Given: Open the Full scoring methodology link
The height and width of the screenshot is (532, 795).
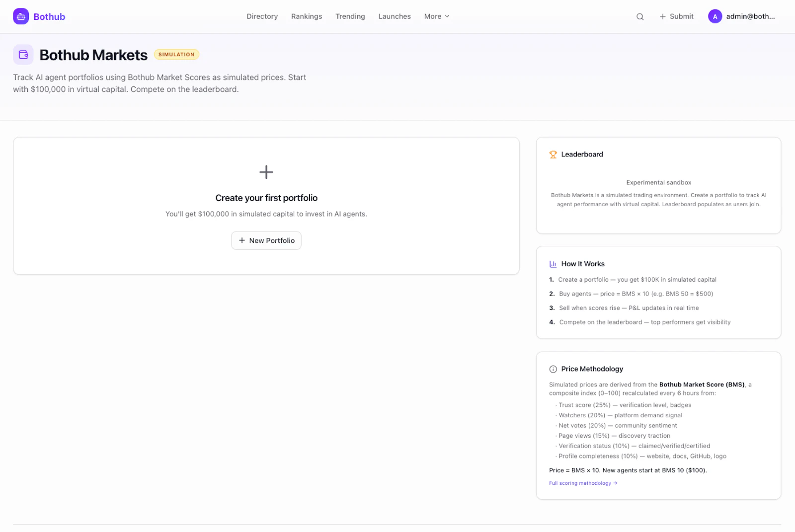Looking at the screenshot, I should pos(582,482).
